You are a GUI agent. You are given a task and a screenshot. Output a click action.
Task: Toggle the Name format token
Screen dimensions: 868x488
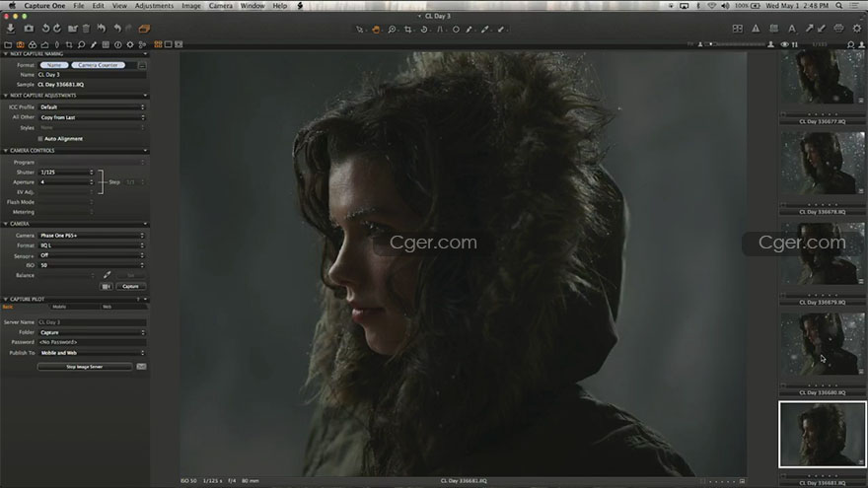pos(54,65)
